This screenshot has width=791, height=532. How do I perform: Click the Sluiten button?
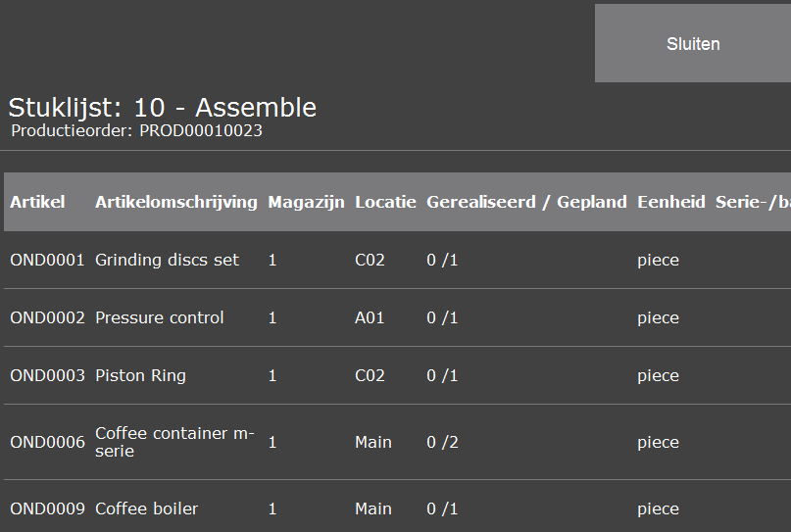click(x=693, y=43)
